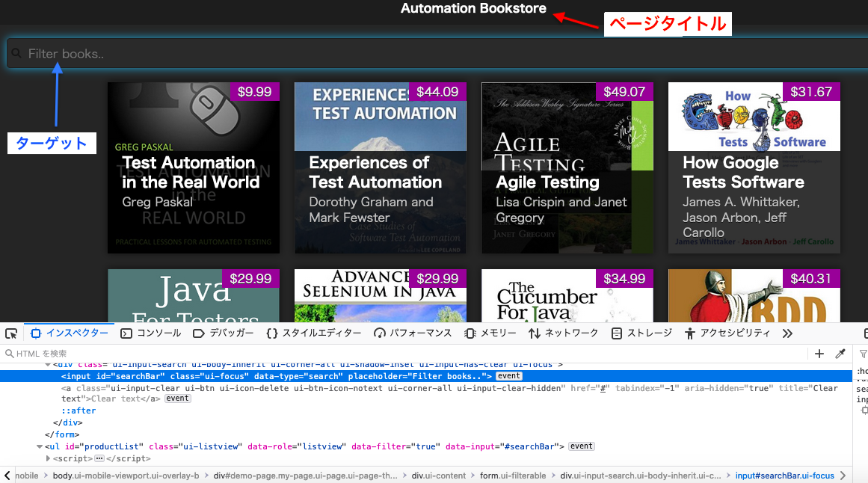Open the BDD book priced $40.31
Image resolution: width=868 pixels, height=483 pixels.
point(754,296)
